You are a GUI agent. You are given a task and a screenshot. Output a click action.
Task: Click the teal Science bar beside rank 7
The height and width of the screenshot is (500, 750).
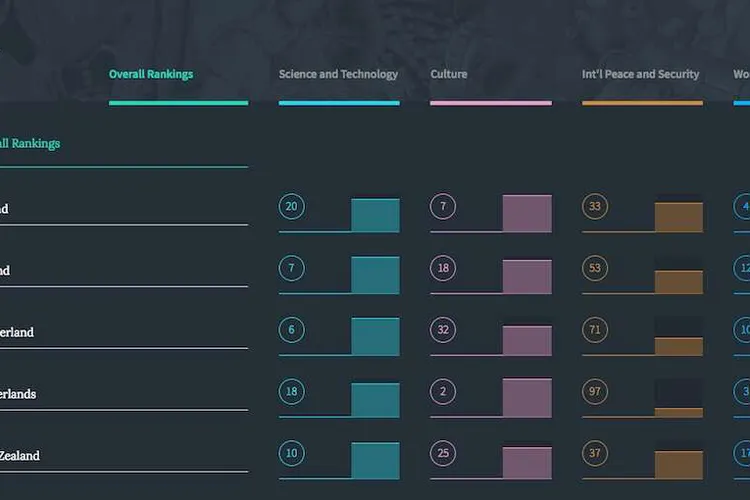click(375, 275)
